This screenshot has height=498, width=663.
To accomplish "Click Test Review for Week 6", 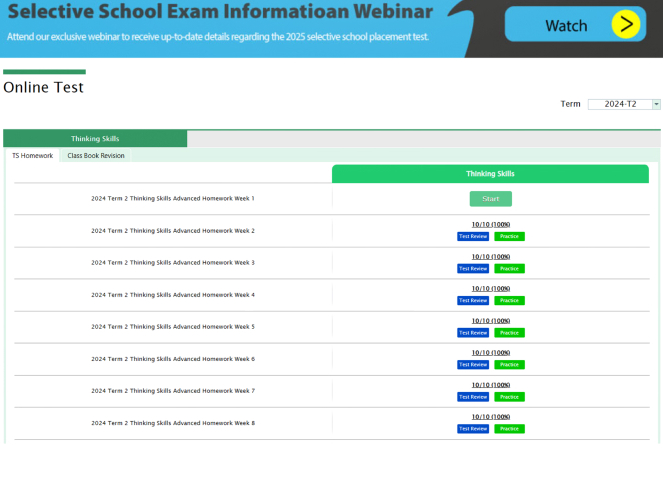I will click(x=473, y=364).
